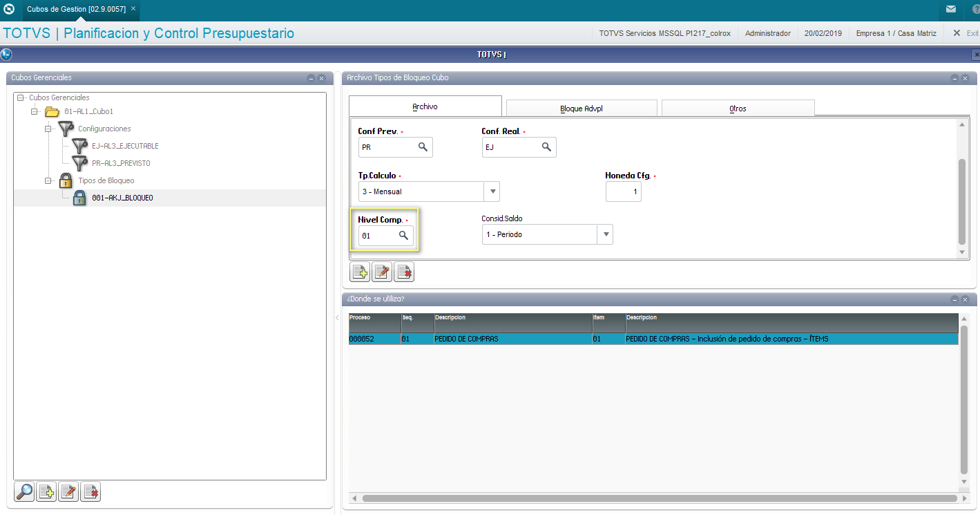Viewport: 980px width, 515px height.
Task: Select the Tipos de Bloqueo node label
Action: (106, 180)
